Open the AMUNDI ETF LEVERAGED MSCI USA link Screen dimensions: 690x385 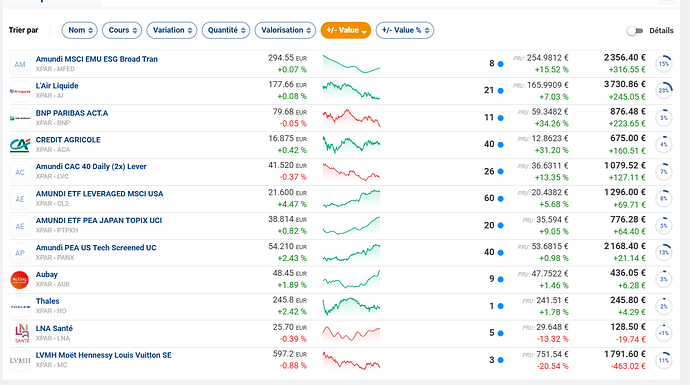99,194
